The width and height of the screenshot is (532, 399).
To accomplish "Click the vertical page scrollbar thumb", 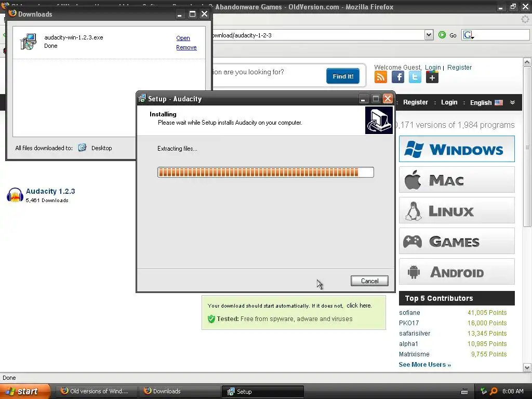I will pyautogui.click(x=527, y=147).
